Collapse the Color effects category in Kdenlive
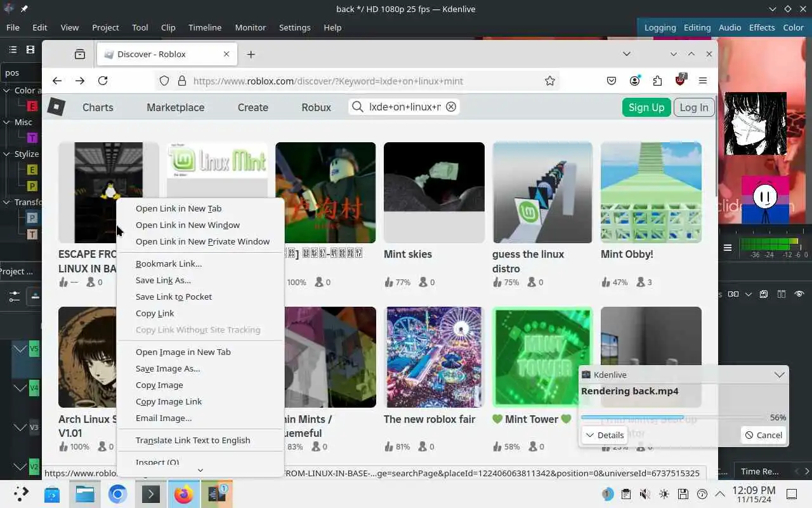 [7, 90]
